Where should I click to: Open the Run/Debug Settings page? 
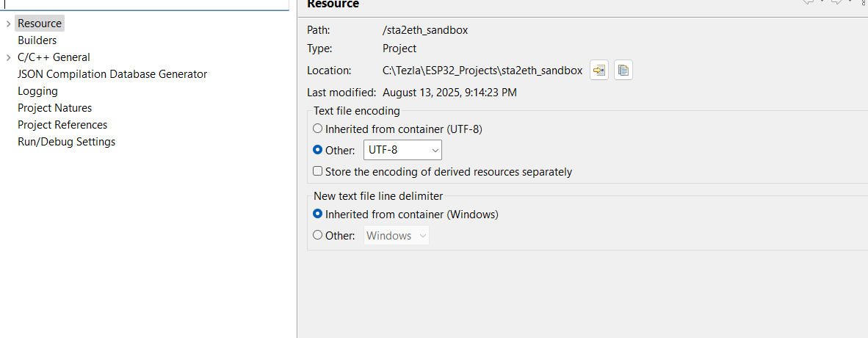(x=66, y=141)
